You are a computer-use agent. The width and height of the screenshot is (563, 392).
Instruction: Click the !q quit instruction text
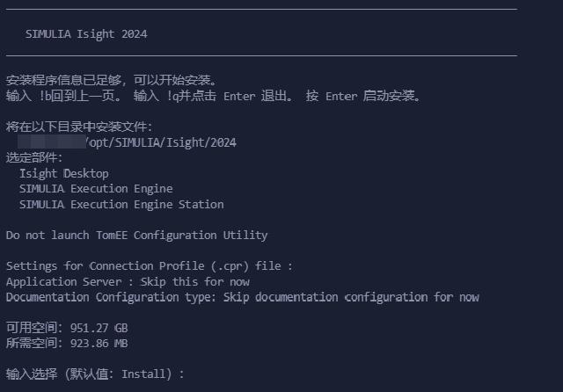214,96
